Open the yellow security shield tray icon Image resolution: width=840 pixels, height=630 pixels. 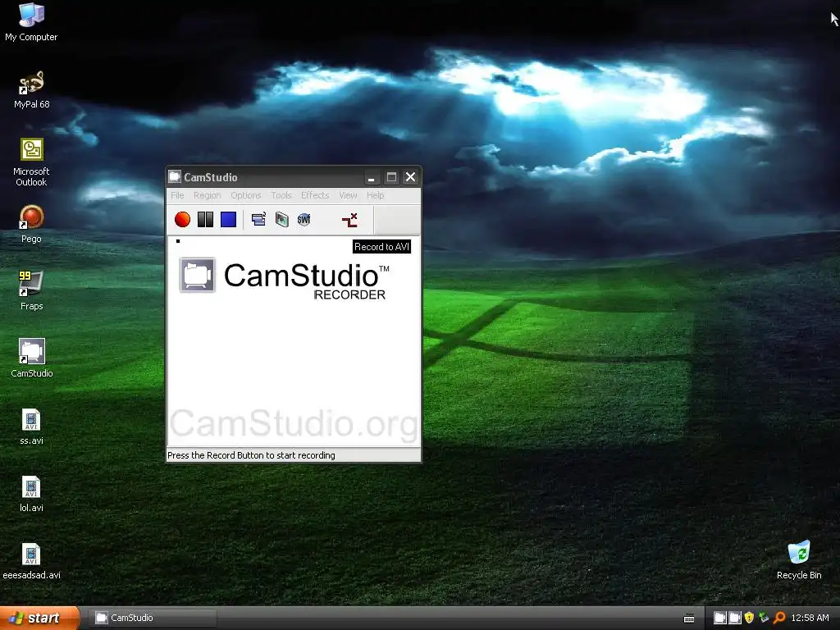[749, 618]
